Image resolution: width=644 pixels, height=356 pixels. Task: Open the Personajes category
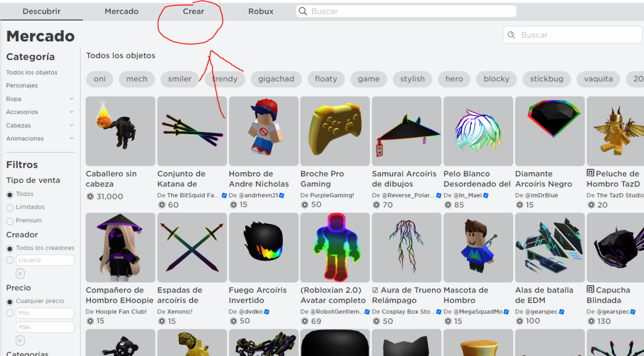tap(22, 85)
